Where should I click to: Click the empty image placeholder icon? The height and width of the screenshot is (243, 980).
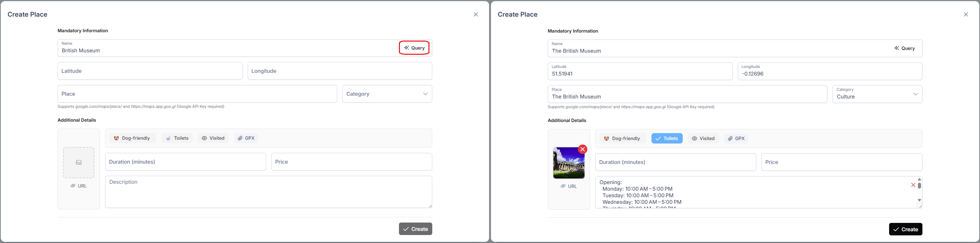coord(79,162)
